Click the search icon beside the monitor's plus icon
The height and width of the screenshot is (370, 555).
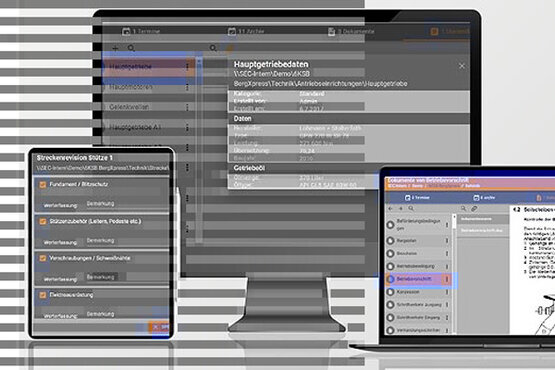pyautogui.click(x=131, y=48)
